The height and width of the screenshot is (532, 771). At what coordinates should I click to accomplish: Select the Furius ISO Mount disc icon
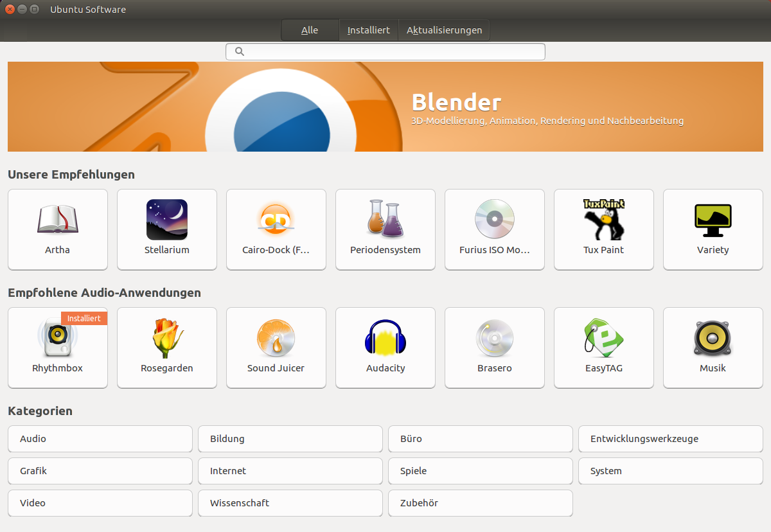pos(495,219)
